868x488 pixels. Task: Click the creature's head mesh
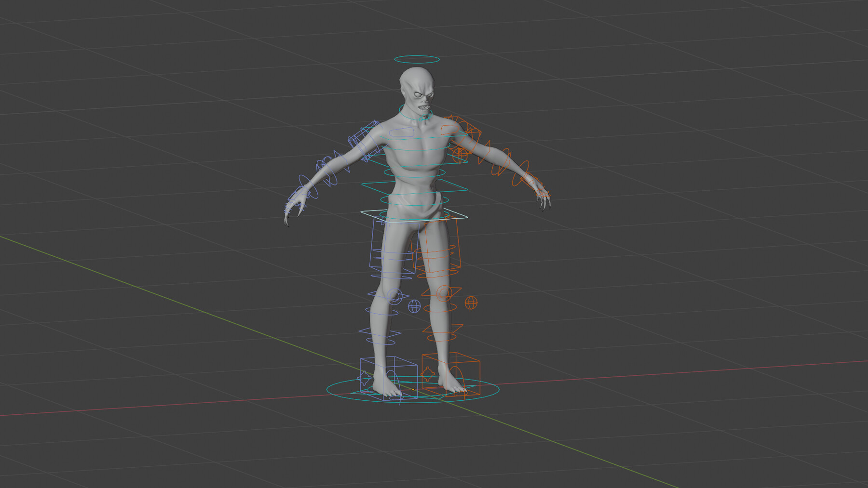[x=418, y=92]
